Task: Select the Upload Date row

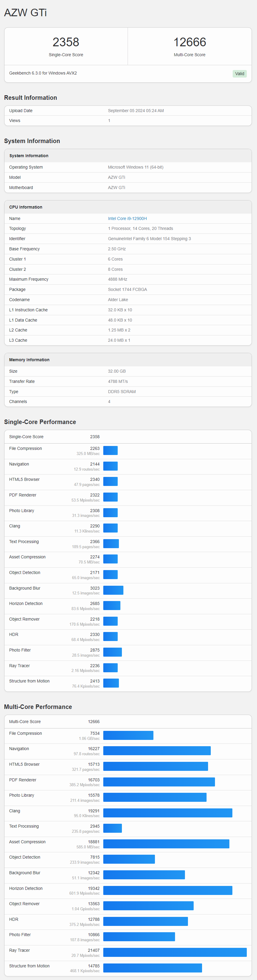Action: point(128,111)
